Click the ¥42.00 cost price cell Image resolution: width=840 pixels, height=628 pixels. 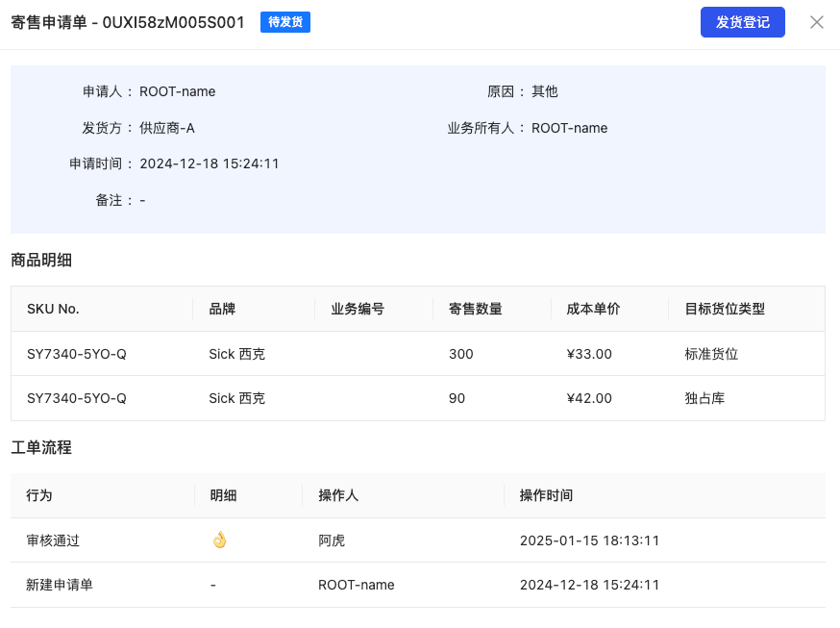tap(589, 398)
